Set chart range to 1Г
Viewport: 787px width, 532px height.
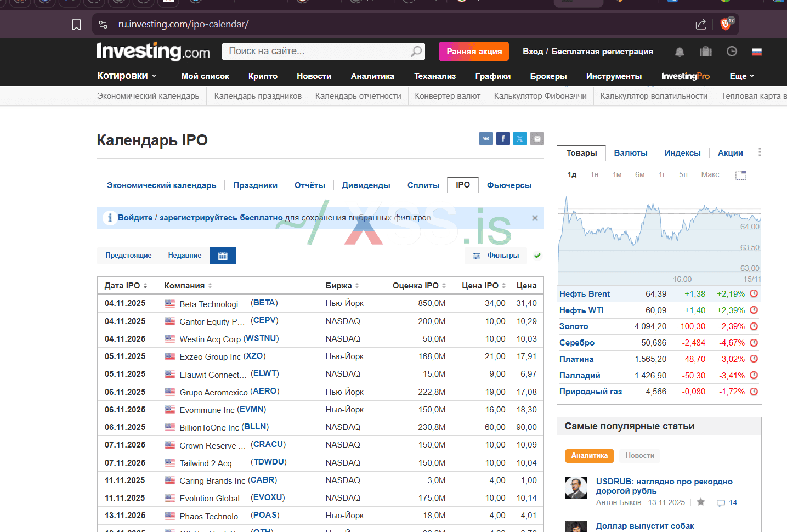tap(662, 175)
